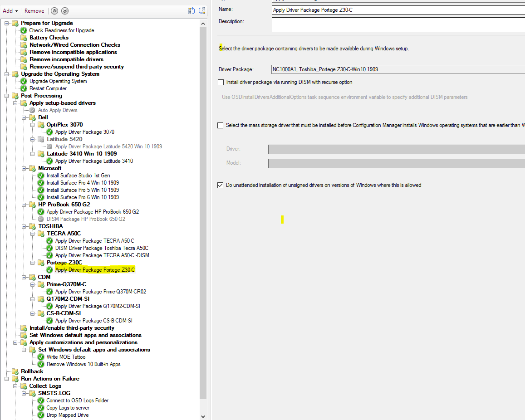The image size is (525, 420).
Task: Collapse the Dell tree node
Action: tap(24, 117)
